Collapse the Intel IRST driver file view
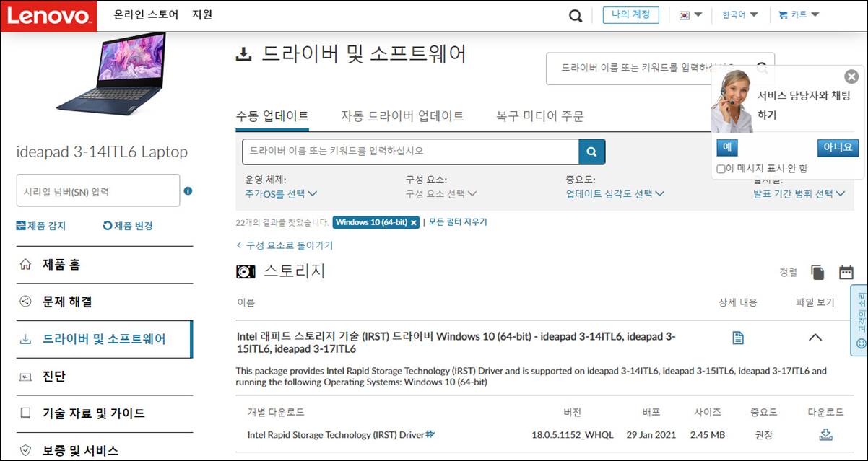The image size is (868, 461). click(x=815, y=337)
